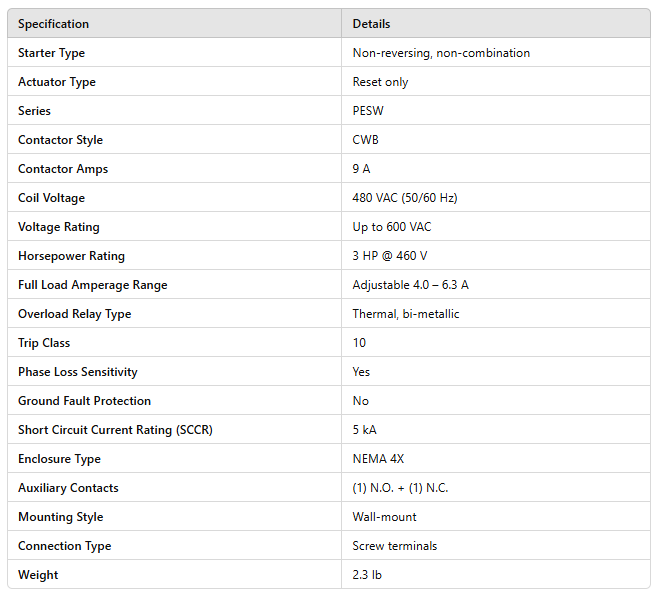Select the '480 VAC (50/60 Hz)' cell

(404, 198)
